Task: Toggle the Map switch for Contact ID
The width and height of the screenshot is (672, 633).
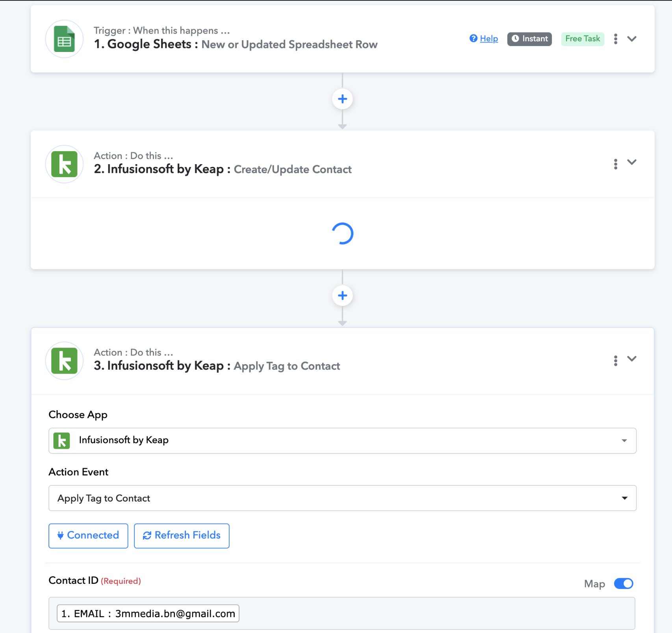Action: (624, 583)
